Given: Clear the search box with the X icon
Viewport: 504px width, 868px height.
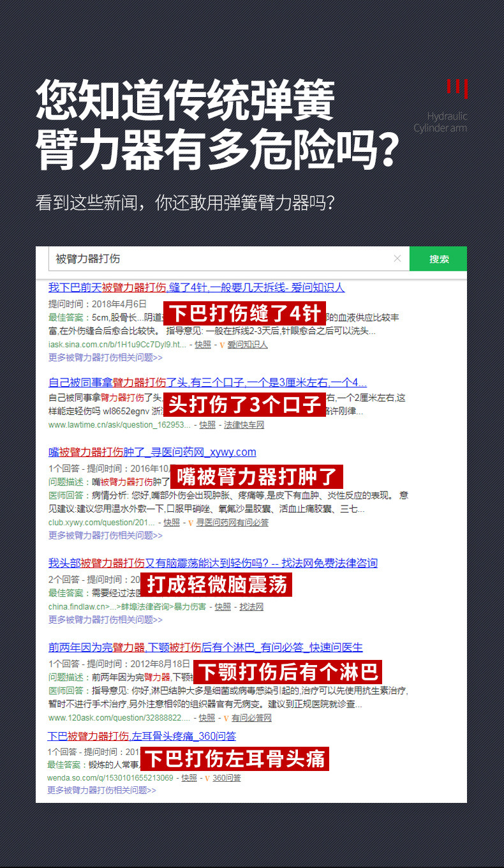Looking at the screenshot, I should (397, 258).
